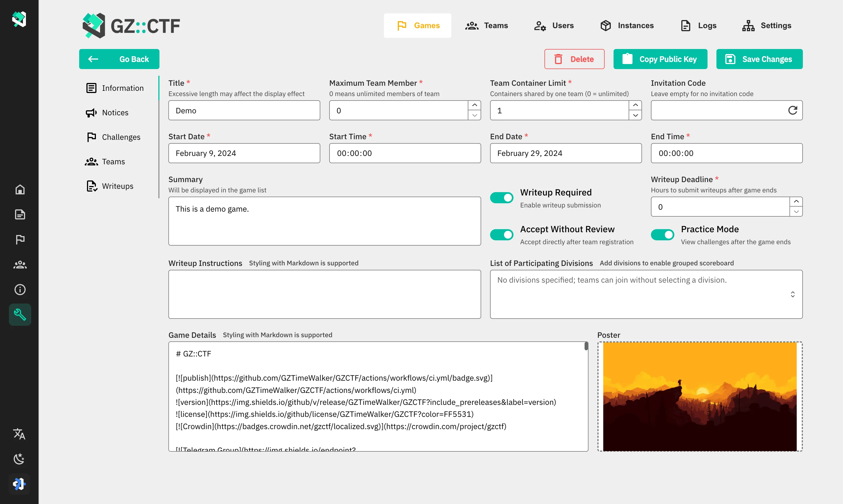Click the about info icon in sidebar

[x=20, y=289]
